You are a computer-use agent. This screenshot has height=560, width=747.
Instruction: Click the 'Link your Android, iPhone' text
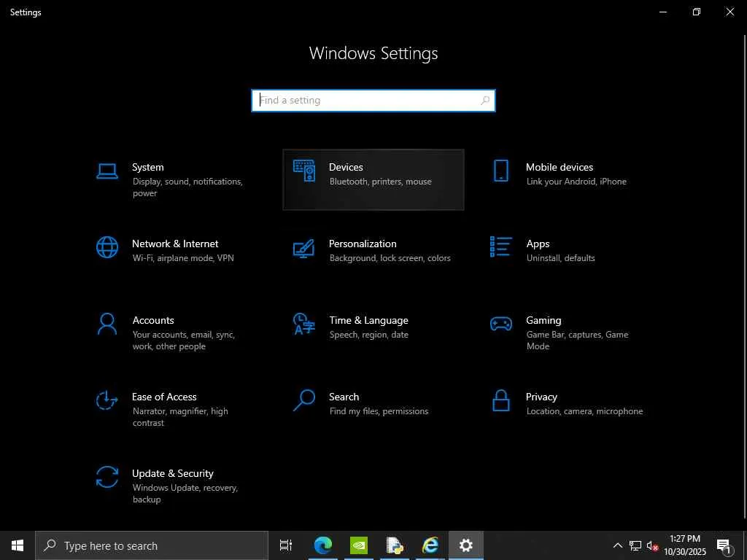click(x=576, y=182)
